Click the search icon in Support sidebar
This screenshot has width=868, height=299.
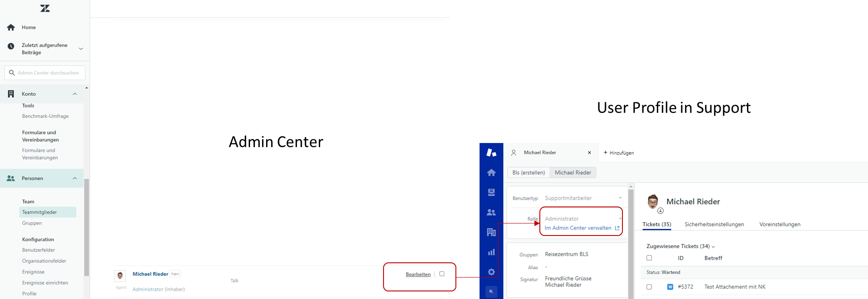tap(491, 292)
